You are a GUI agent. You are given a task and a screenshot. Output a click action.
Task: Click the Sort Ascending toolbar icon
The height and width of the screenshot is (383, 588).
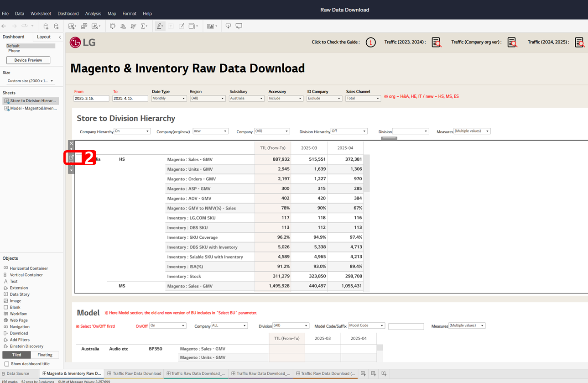123,26
